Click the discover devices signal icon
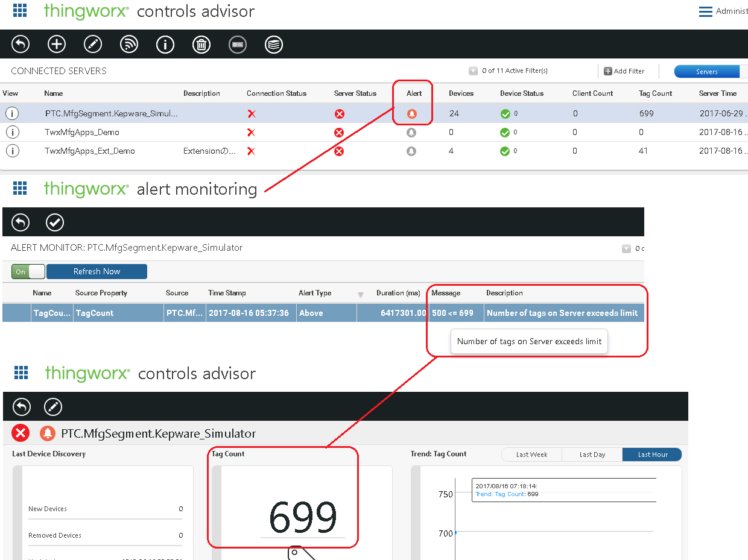The image size is (748, 560). tap(129, 44)
